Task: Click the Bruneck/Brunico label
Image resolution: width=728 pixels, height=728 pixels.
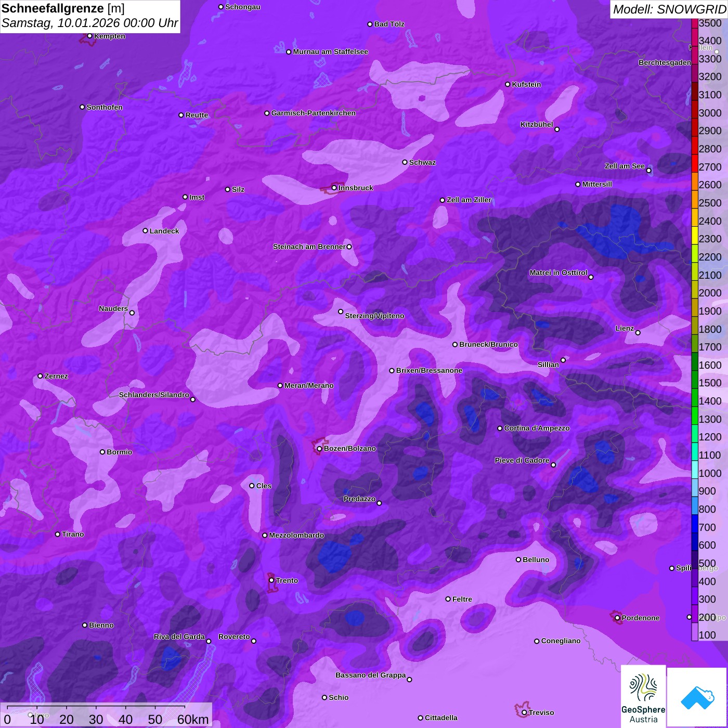Action: pos(488,344)
